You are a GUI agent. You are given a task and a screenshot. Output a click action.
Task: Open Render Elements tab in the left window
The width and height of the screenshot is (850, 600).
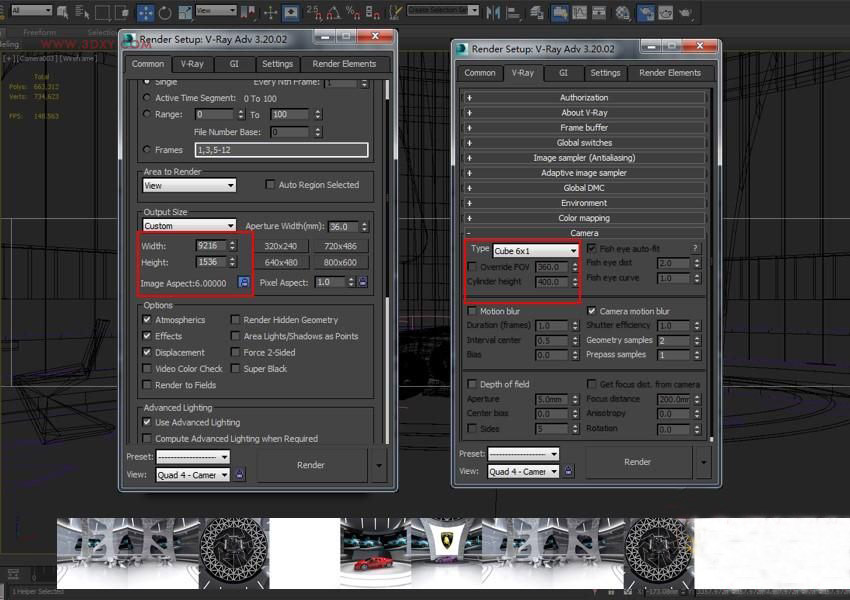(x=344, y=64)
